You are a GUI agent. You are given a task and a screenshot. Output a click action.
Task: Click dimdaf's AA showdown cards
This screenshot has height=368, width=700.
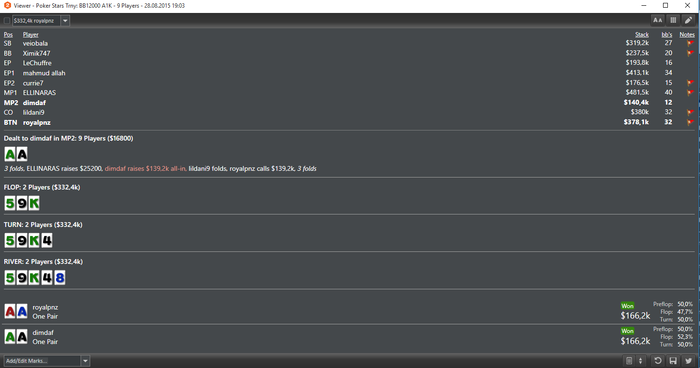(16, 337)
